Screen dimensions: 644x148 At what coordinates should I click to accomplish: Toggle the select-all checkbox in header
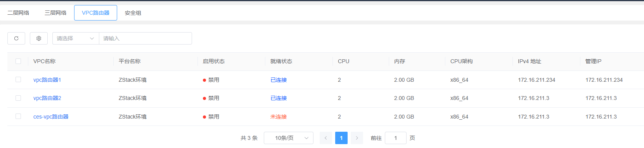click(x=18, y=61)
